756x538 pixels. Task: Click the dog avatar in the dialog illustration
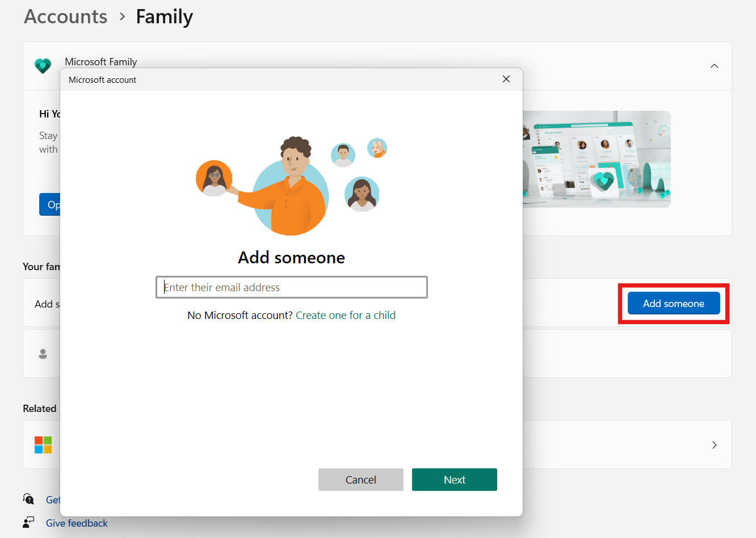(x=377, y=148)
